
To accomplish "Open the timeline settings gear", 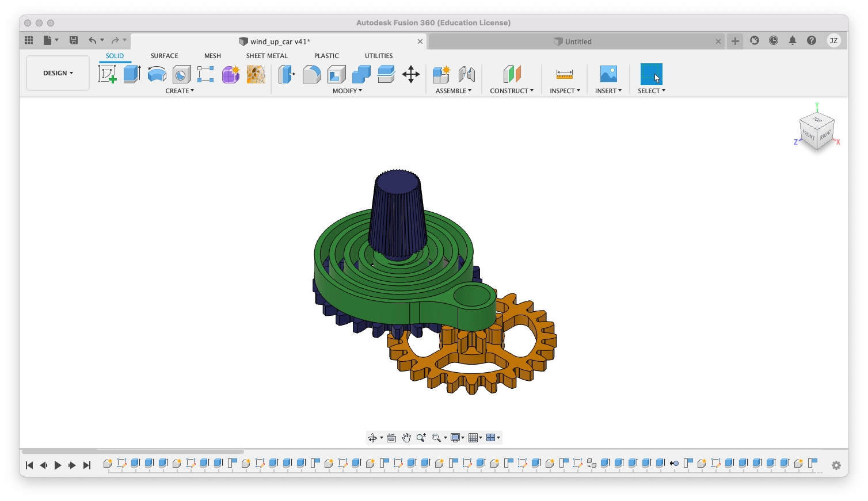I will [x=836, y=465].
